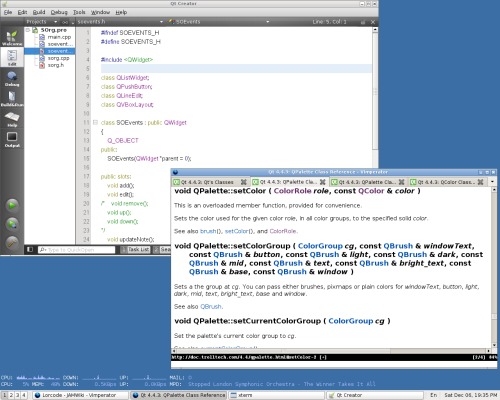This screenshot has width=500, height=400.
Task: Follow the ColorGroup link in setCurrentColorGroup
Action: 350,321
